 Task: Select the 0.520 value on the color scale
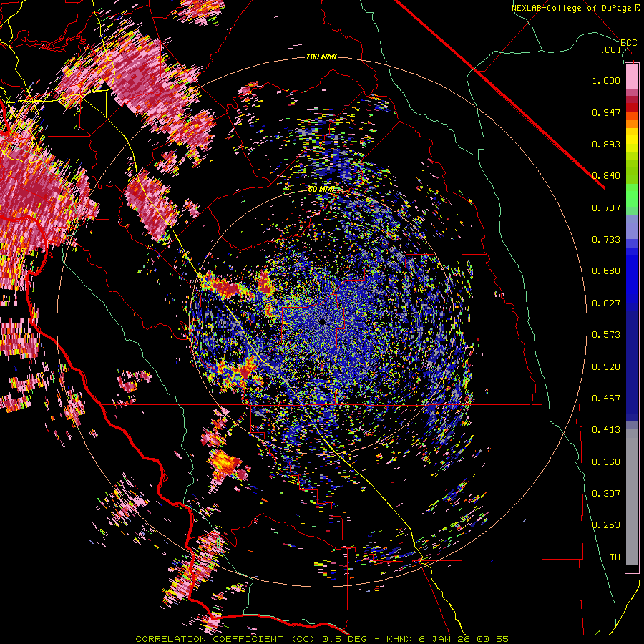pyautogui.click(x=606, y=367)
